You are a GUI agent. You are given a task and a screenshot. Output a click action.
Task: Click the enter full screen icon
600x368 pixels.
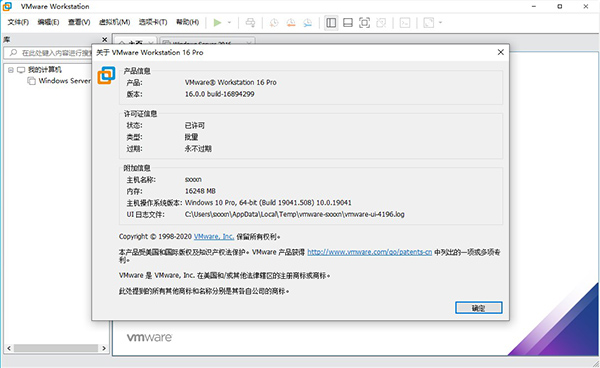click(x=364, y=23)
